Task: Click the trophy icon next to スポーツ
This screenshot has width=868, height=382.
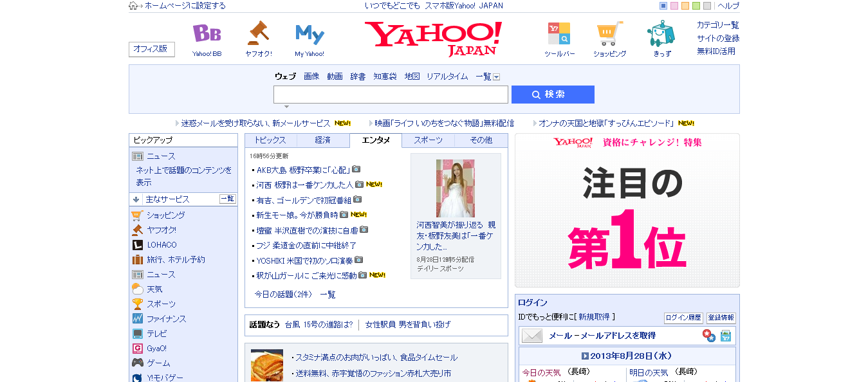Action: pyautogui.click(x=137, y=304)
